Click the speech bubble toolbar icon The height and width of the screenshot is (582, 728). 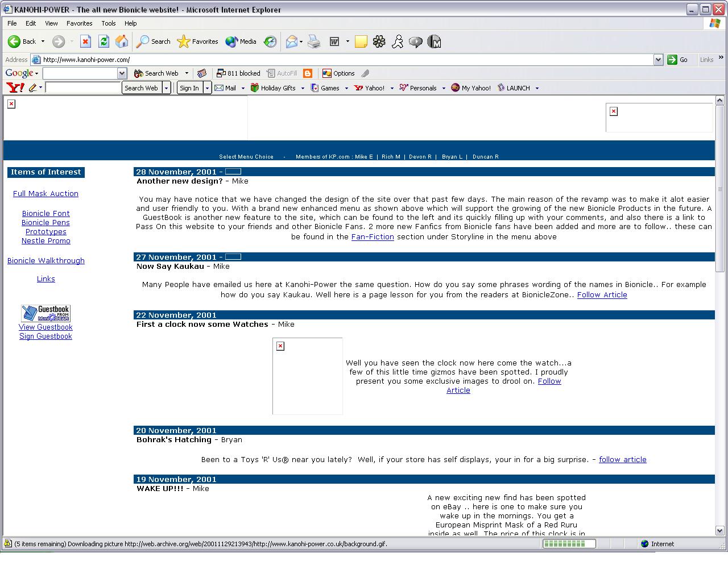pyautogui.click(x=416, y=41)
